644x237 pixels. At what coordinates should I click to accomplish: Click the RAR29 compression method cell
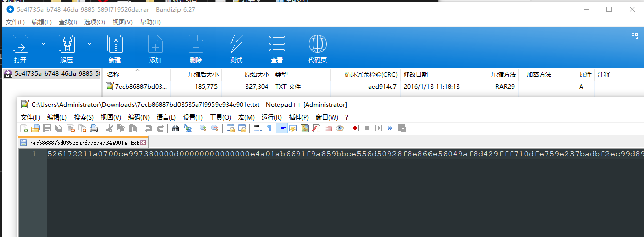coord(505,87)
